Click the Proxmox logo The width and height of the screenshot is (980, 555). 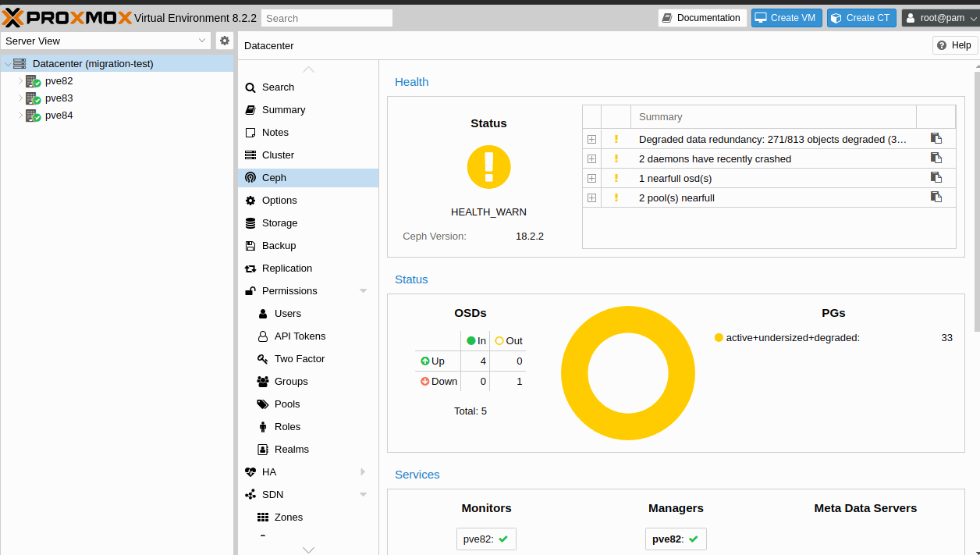click(x=66, y=17)
